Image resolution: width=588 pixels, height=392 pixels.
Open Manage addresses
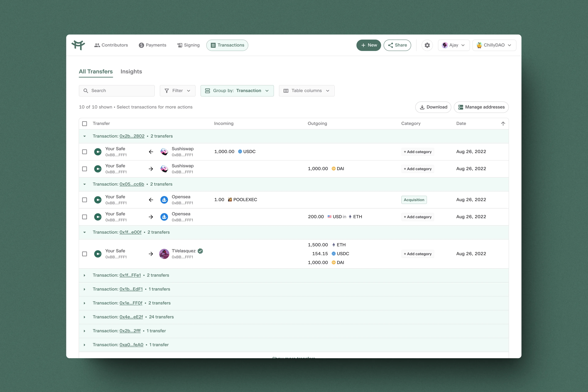[481, 107]
